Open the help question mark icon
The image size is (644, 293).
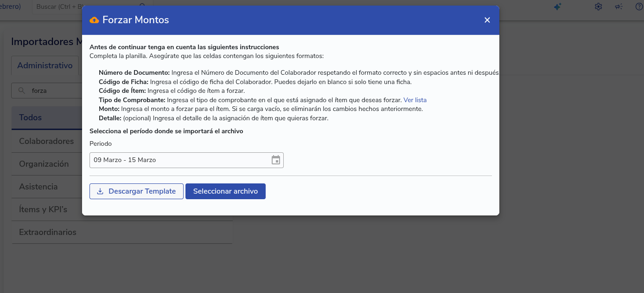pos(638,7)
